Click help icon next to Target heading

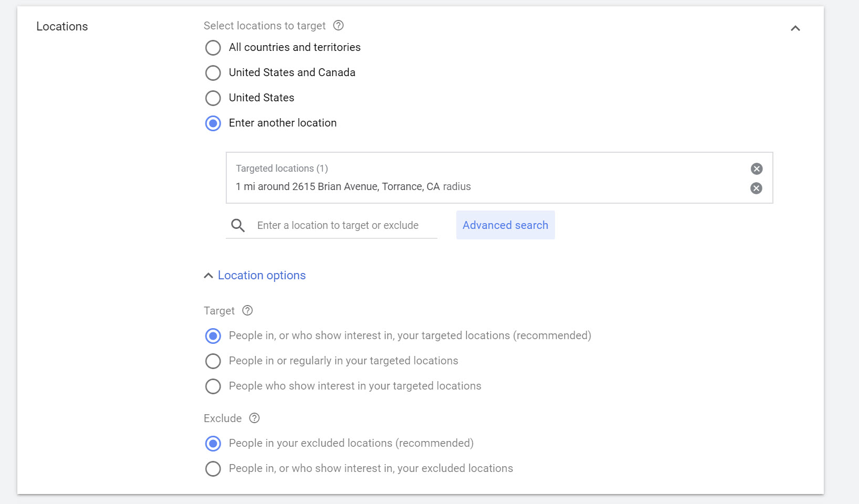[247, 310]
